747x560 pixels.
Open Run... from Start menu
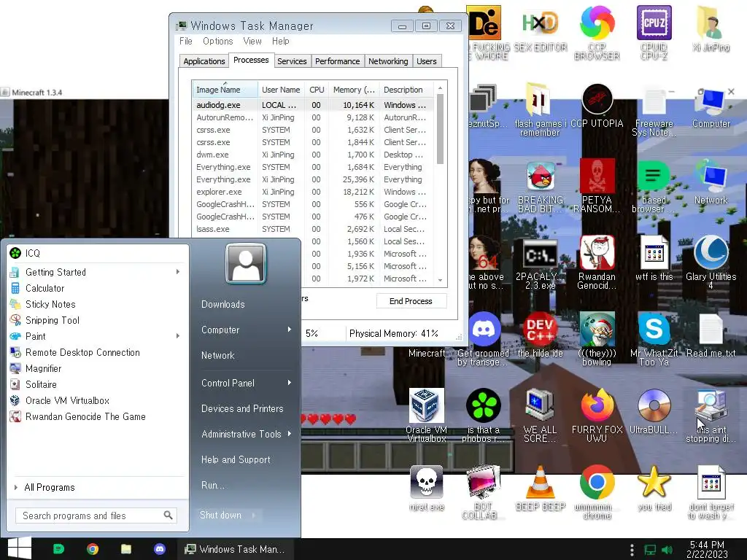[212, 485]
